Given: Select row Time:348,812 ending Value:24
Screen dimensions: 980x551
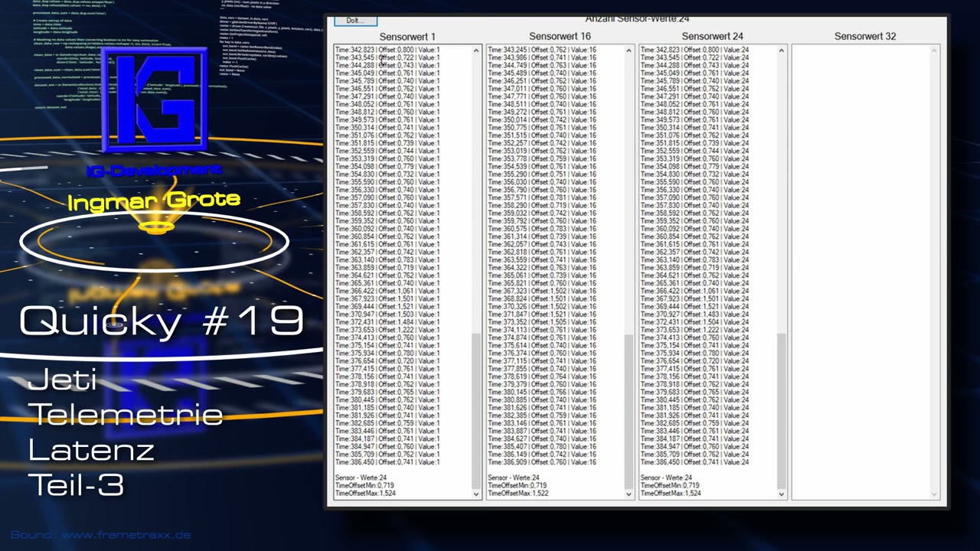Looking at the screenshot, I should pyautogui.click(x=695, y=112).
